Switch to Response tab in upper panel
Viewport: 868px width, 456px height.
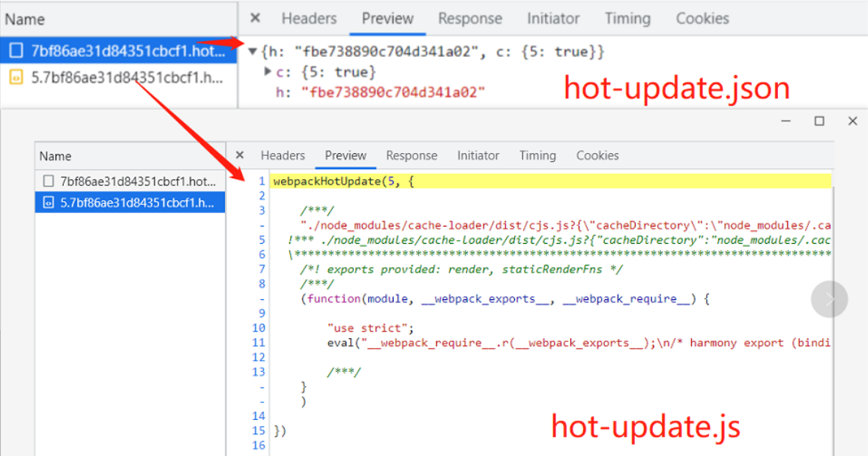tap(470, 18)
